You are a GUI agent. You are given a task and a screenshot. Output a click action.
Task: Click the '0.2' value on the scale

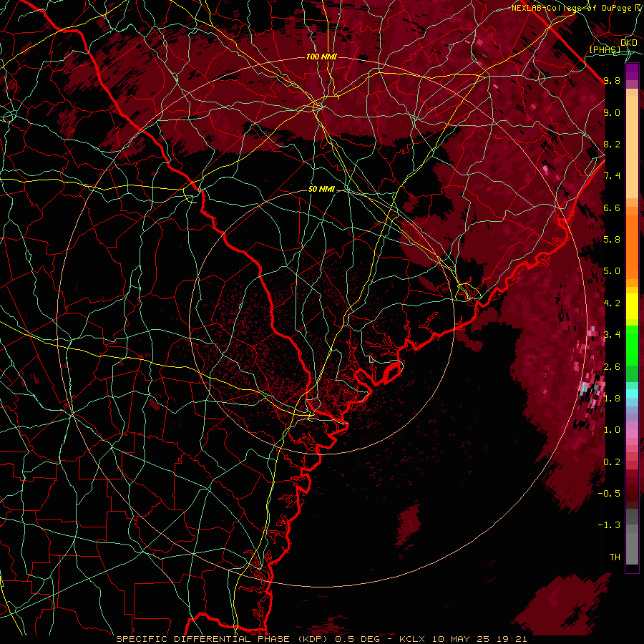point(612,462)
